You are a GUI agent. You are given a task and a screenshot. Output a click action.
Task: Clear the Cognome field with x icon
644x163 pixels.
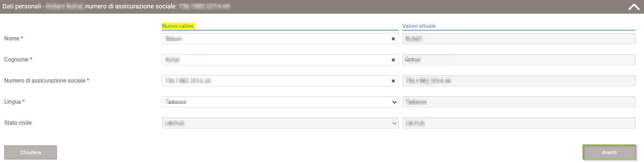click(393, 60)
